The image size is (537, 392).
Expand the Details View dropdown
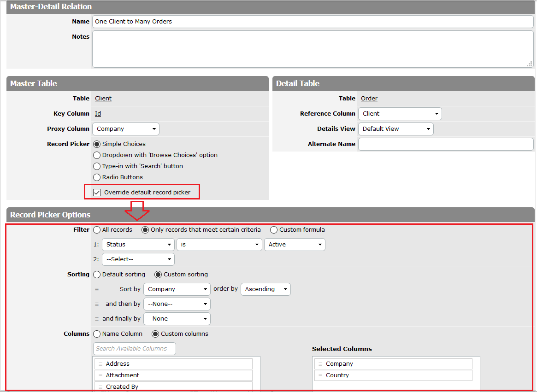[x=396, y=129]
